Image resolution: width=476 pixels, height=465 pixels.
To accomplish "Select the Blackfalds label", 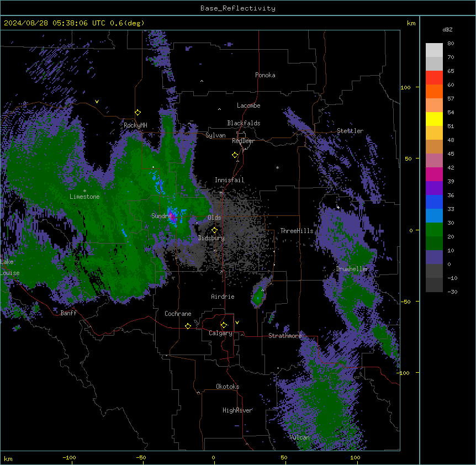I will coord(244,123).
